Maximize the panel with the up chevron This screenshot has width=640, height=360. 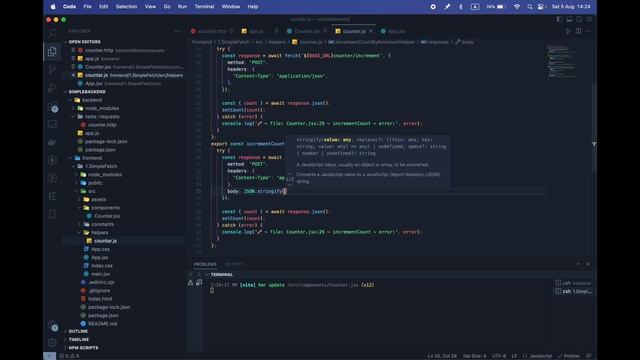click(578, 264)
